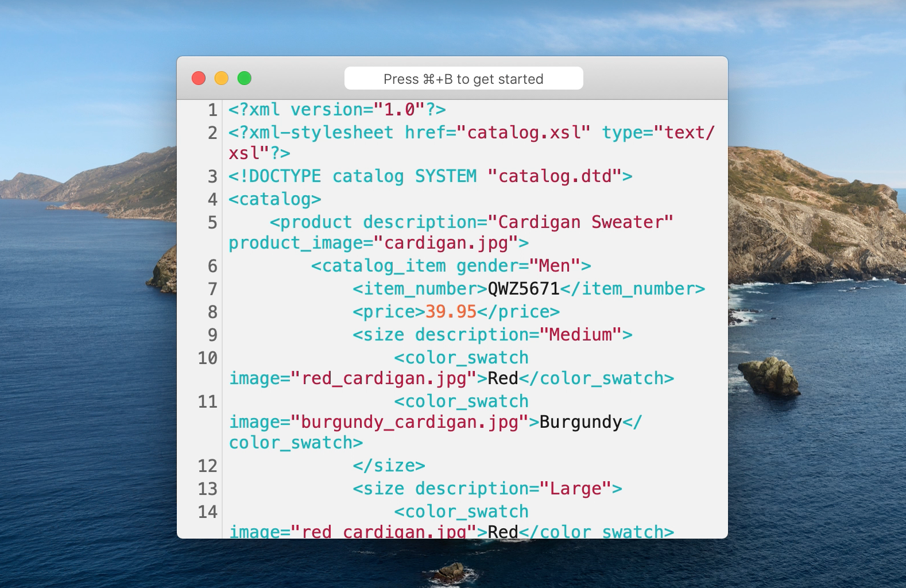Click the "Cardigan Sweater" description value
This screenshot has height=588, width=906.
coord(580,222)
